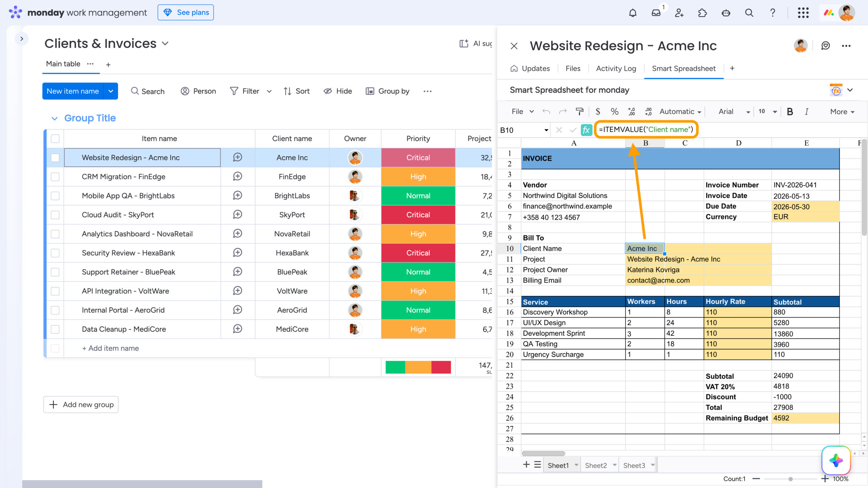868x488 pixels.
Task: Open the Clients & Invoices board dropdown
Action: [x=165, y=44]
